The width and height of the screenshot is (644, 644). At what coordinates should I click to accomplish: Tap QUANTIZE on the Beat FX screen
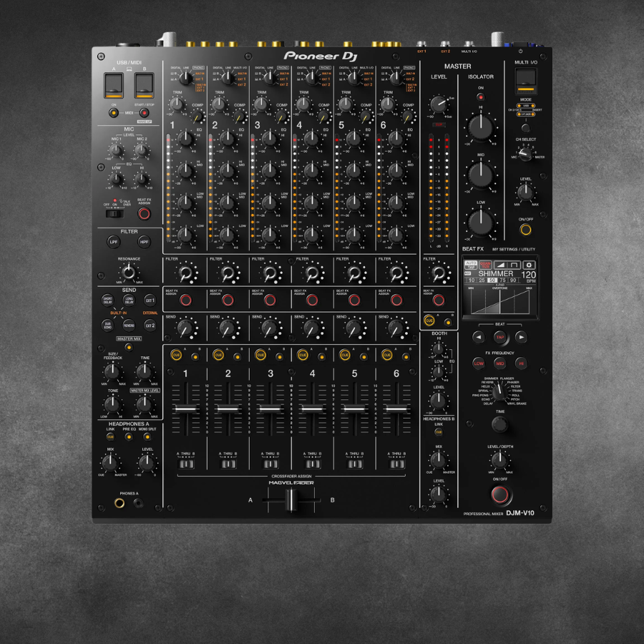[485, 265]
